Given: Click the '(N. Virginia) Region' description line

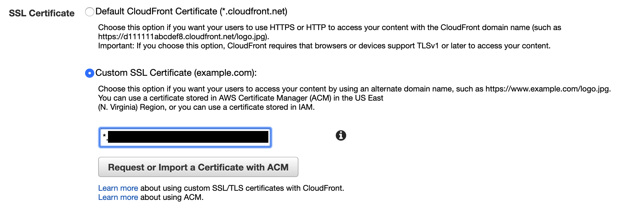Looking at the screenshot, I should point(206,107).
